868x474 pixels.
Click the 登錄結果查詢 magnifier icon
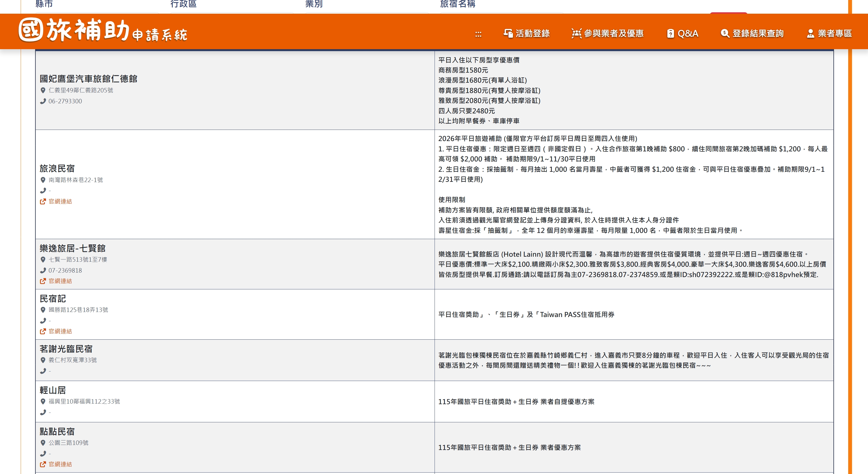pyautogui.click(x=725, y=33)
